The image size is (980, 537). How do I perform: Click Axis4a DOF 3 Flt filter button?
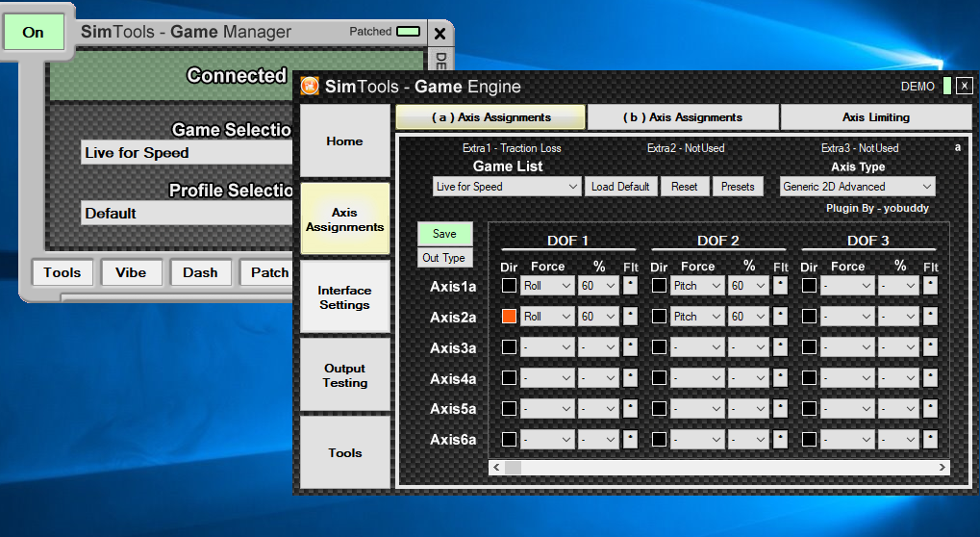point(930,377)
